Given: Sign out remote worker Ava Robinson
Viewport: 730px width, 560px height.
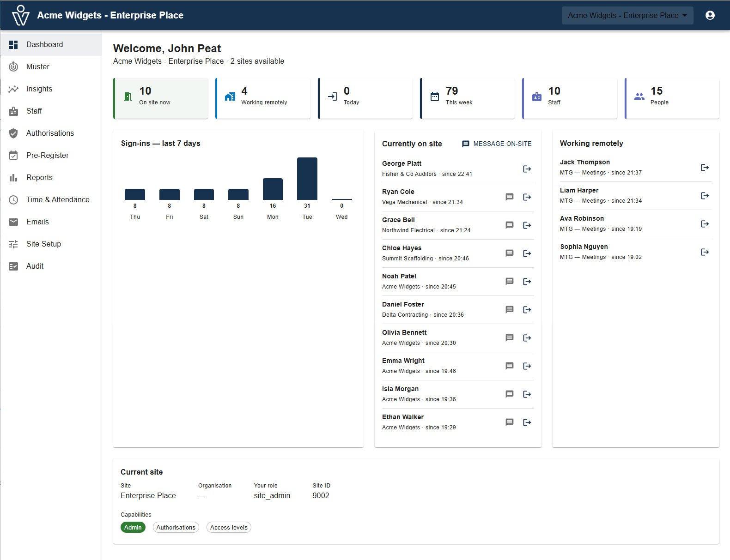Looking at the screenshot, I should (x=705, y=224).
